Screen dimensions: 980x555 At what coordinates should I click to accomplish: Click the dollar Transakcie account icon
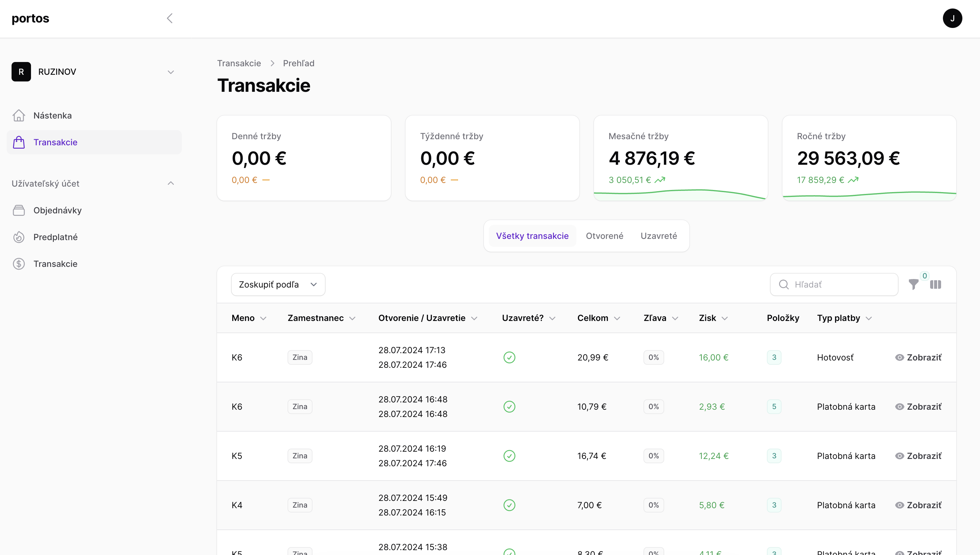[19, 264]
